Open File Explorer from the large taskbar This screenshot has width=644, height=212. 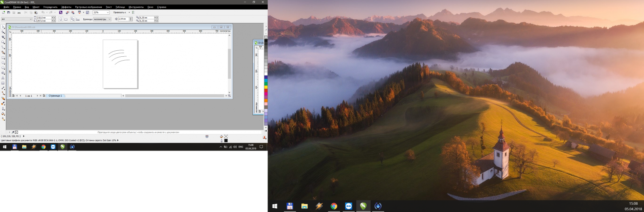click(x=304, y=206)
